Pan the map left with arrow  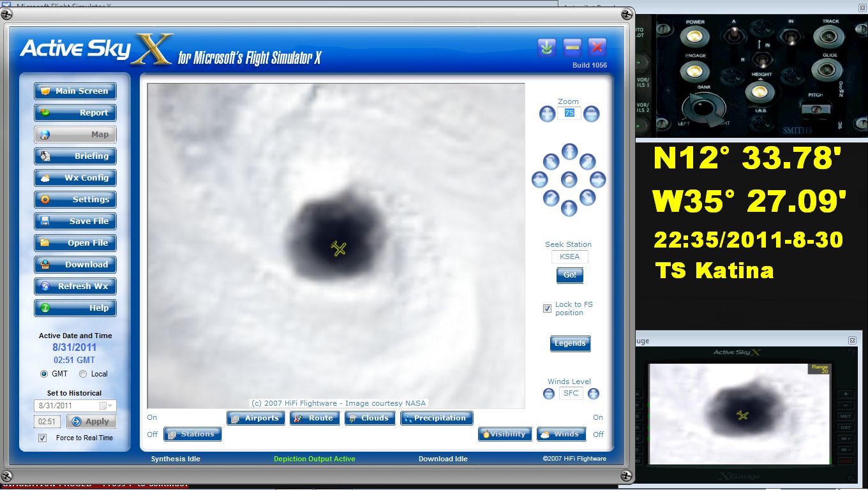click(540, 180)
